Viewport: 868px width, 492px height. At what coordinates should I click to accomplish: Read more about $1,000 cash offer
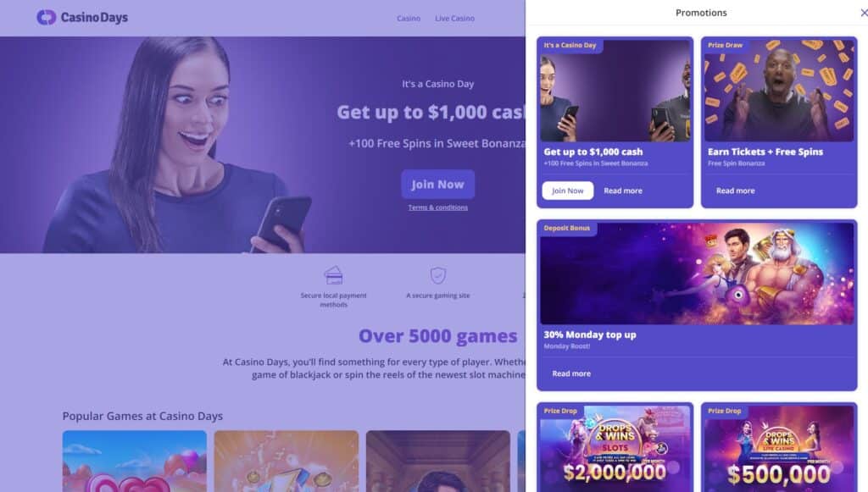point(623,191)
